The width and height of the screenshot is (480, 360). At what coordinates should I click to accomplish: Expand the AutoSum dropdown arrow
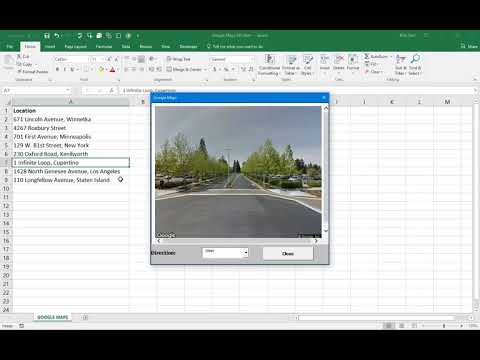[x=391, y=56]
